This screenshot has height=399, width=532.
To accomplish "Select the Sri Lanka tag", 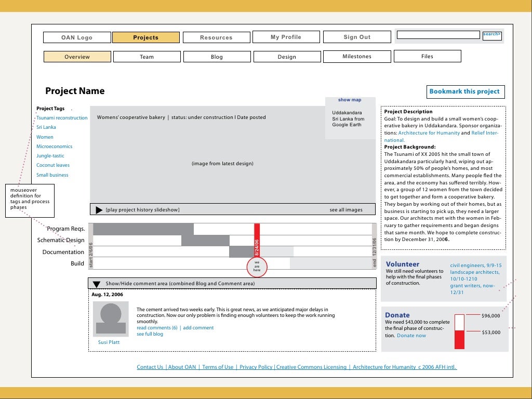I will [x=46, y=127].
